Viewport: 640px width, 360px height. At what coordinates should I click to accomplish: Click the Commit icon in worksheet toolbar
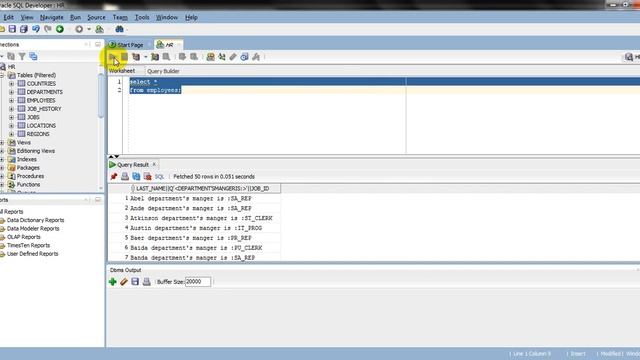(182, 57)
